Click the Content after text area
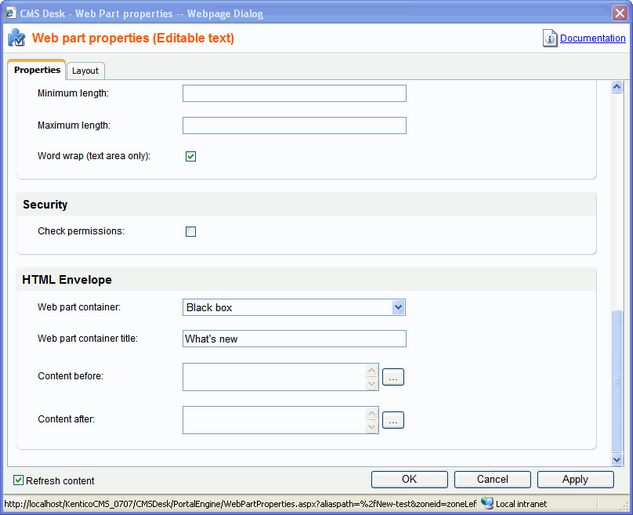This screenshot has height=515, width=633. click(x=280, y=420)
